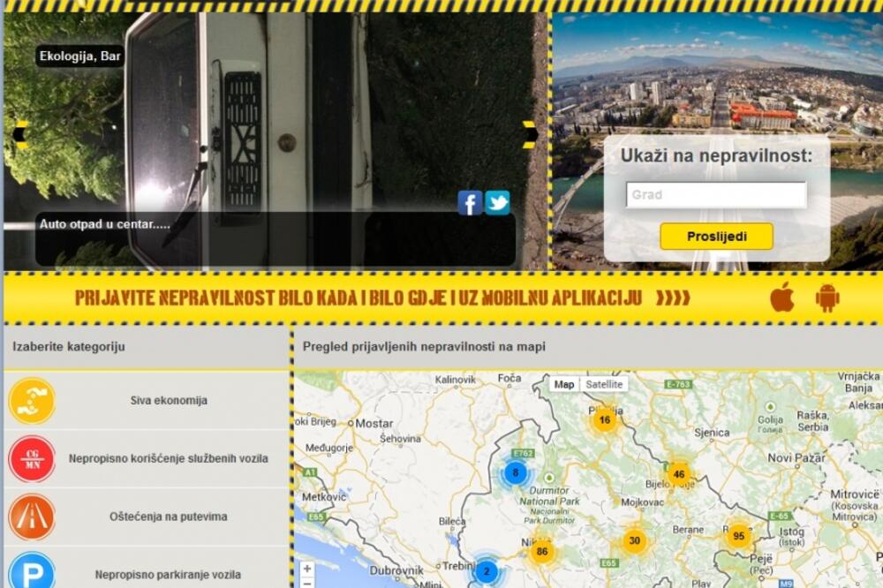
Task: Select the Siva ekonomija category icon
Action: pos(33,400)
